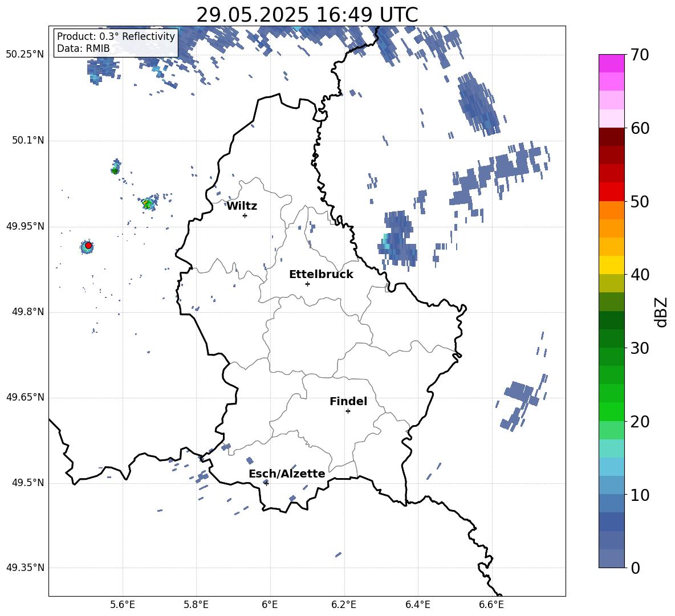This screenshot has width=675, height=616.
Task: Click the Findel station cross marker
Action: click(348, 411)
